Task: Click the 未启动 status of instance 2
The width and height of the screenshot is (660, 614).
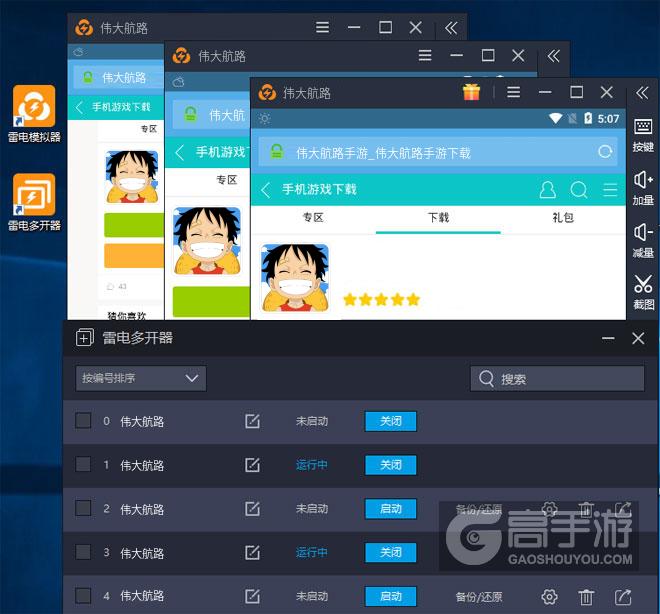Action: [311, 509]
